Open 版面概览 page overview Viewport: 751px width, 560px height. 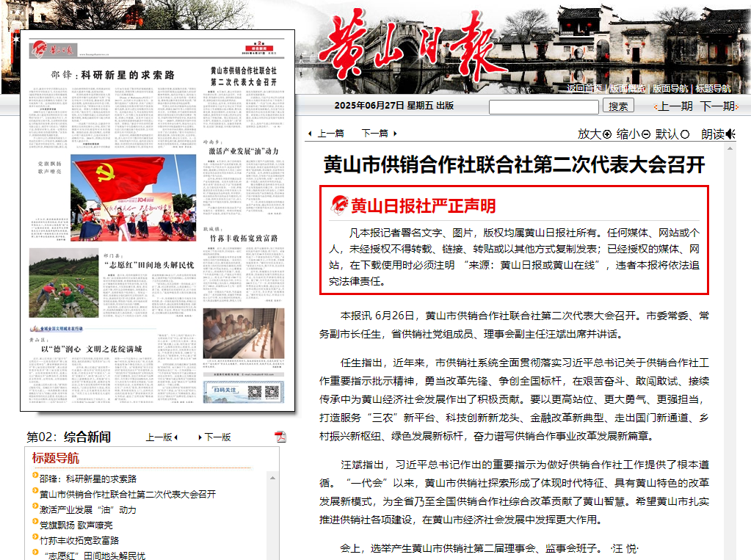click(x=627, y=89)
